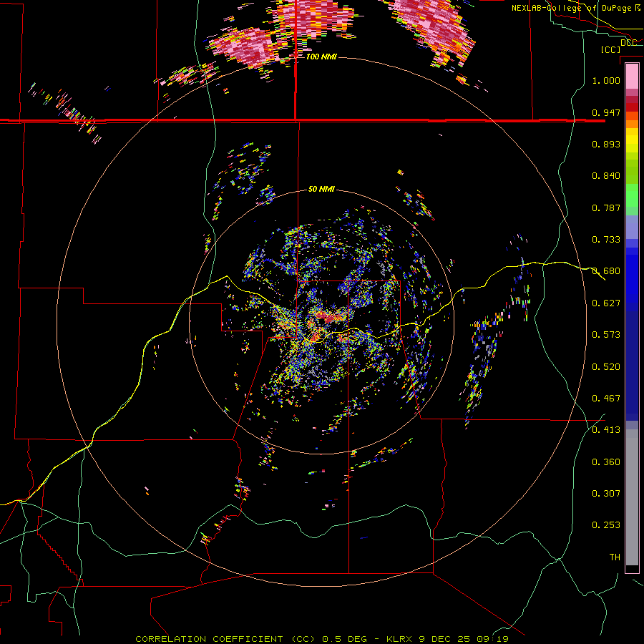Select the 0.893 color scale value
This screenshot has width=644, height=644.
(x=606, y=144)
